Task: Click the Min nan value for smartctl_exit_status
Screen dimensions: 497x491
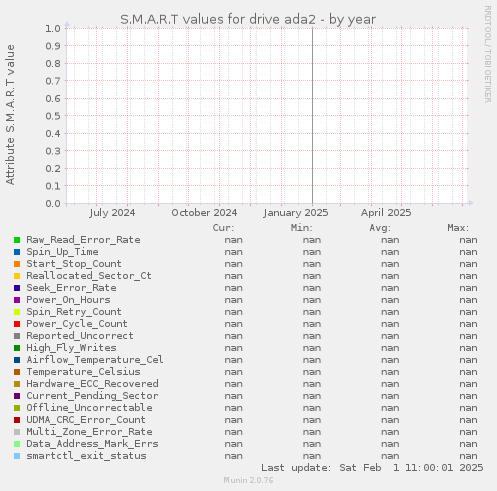Action: (312, 456)
